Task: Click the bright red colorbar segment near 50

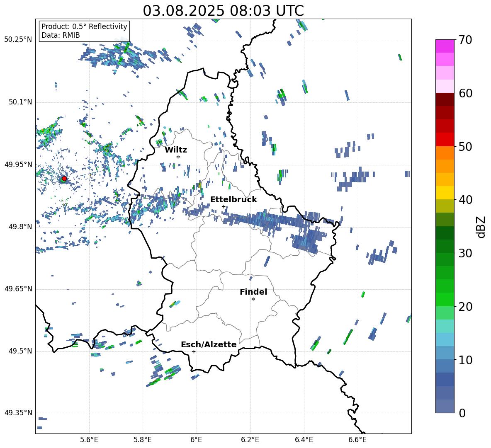Action: (x=445, y=140)
